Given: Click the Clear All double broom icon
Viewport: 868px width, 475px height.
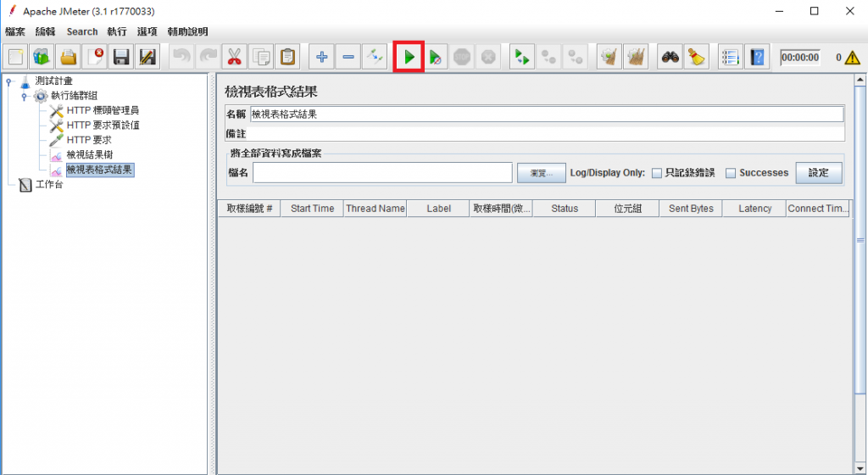Looking at the screenshot, I should pos(636,57).
